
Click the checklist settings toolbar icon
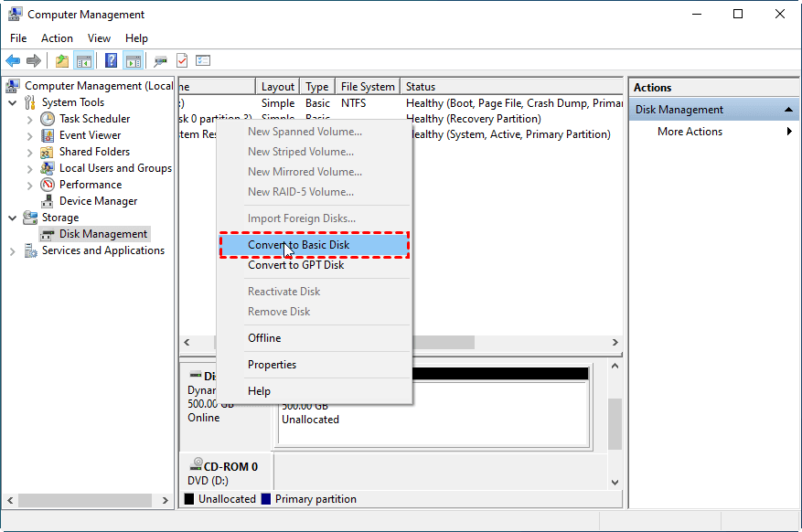pos(203,61)
